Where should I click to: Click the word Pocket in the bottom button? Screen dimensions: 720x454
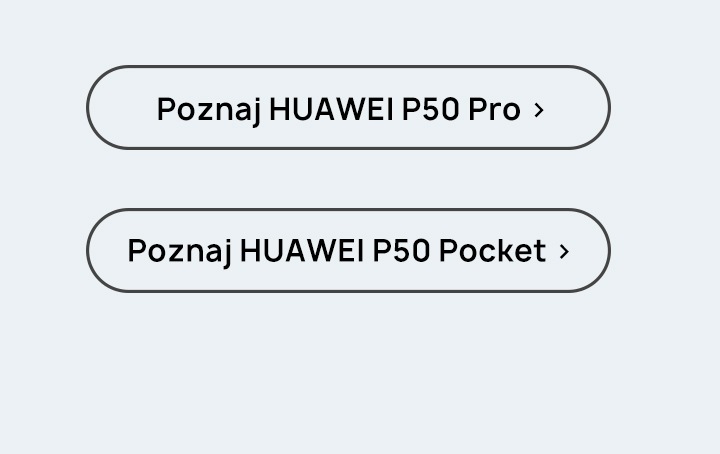(493, 251)
